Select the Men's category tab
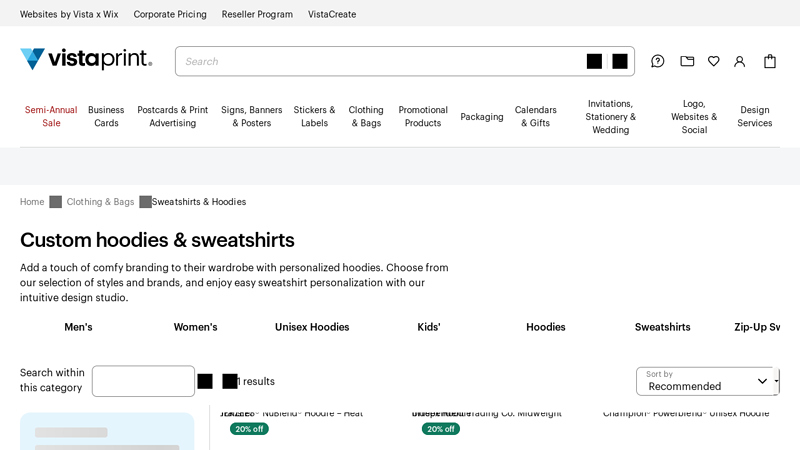This screenshot has width=800, height=450. [x=78, y=327]
